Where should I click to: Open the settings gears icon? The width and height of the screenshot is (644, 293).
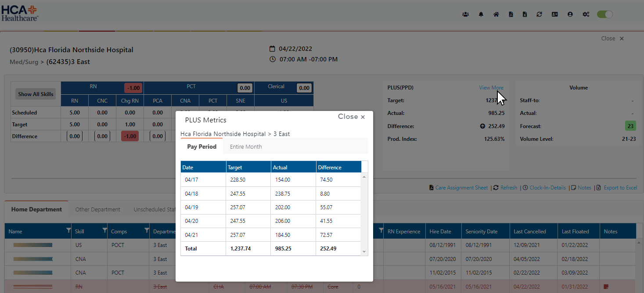point(586,14)
